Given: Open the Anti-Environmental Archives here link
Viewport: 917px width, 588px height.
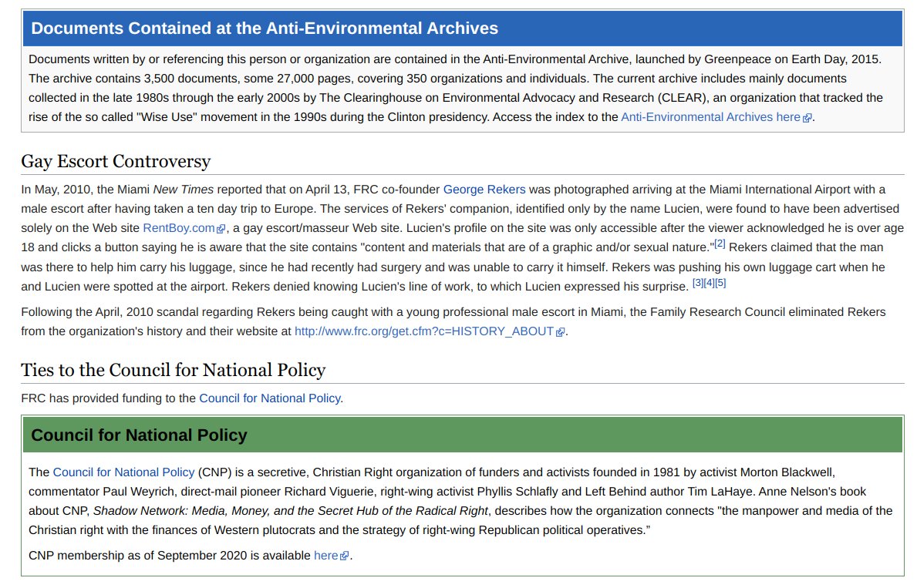Looking at the screenshot, I should (710, 117).
